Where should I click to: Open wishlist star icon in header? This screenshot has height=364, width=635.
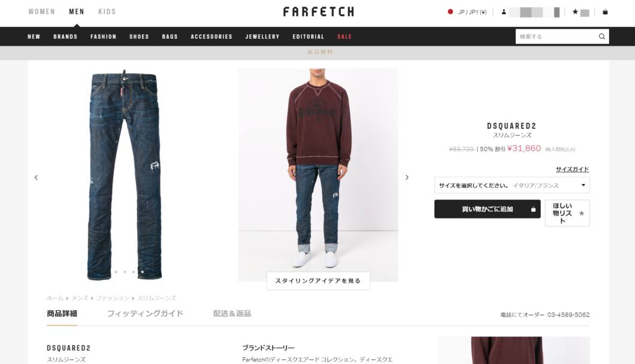coord(575,12)
